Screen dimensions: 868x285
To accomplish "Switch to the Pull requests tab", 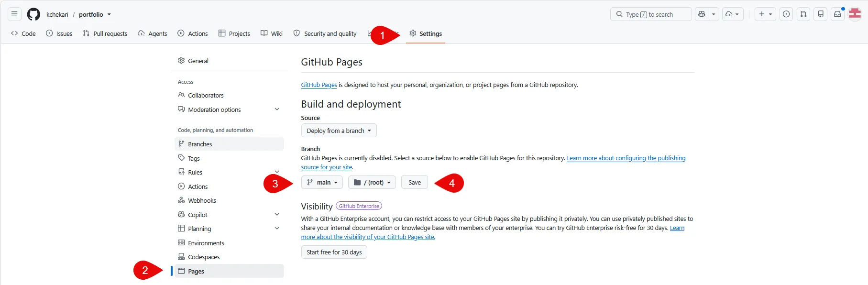I will pos(105,33).
